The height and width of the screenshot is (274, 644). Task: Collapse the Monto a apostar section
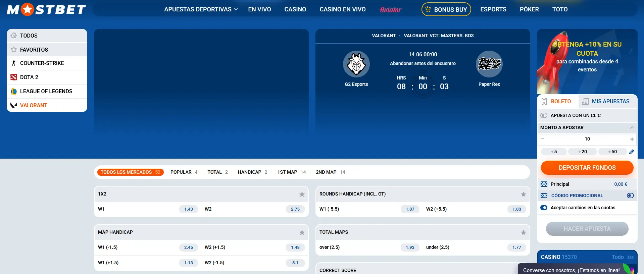tap(632, 127)
